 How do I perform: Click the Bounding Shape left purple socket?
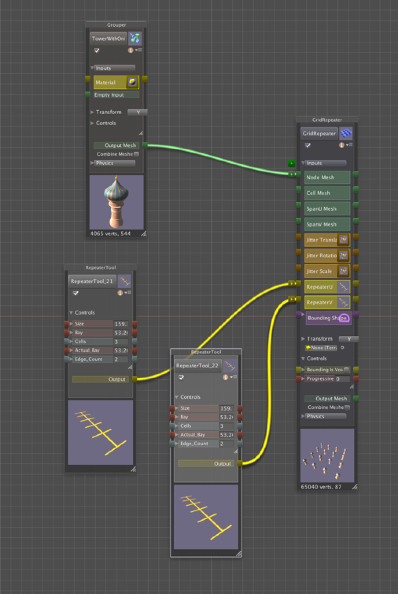pos(299,315)
